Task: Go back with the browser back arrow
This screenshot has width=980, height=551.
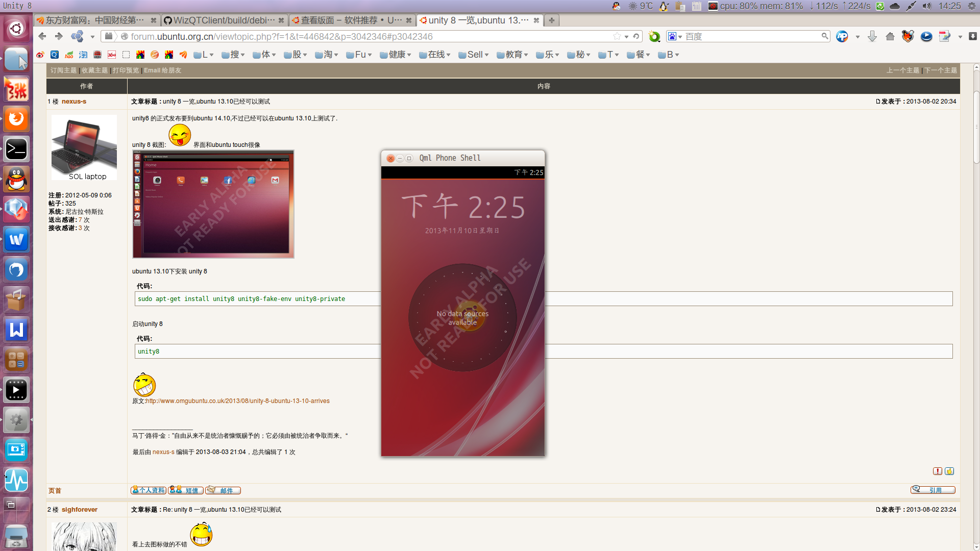Action: 42,36
